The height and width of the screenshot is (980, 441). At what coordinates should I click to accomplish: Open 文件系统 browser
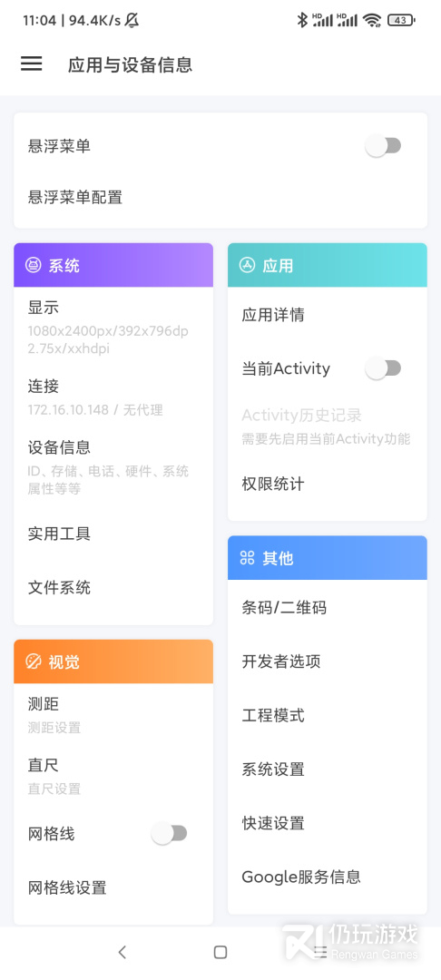pos(113,587)
